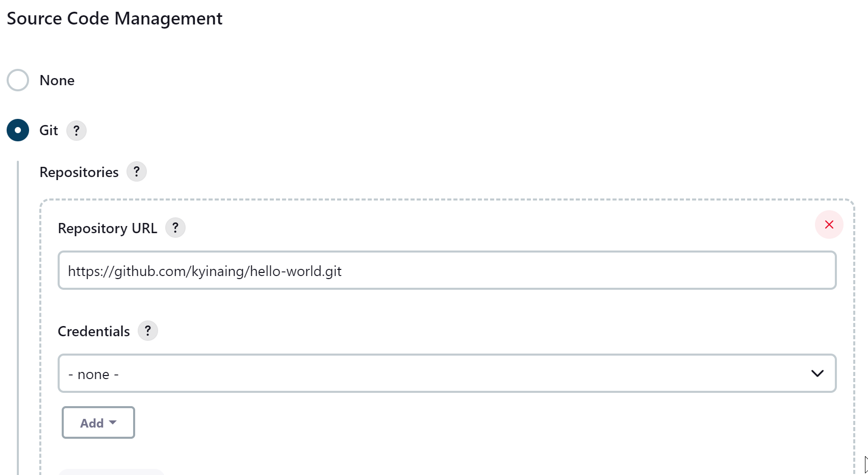Viewport: 868px width, 475px height.
Task: Remove this repository with the red X
Action: pyautogui.click(x=829, y=224)
